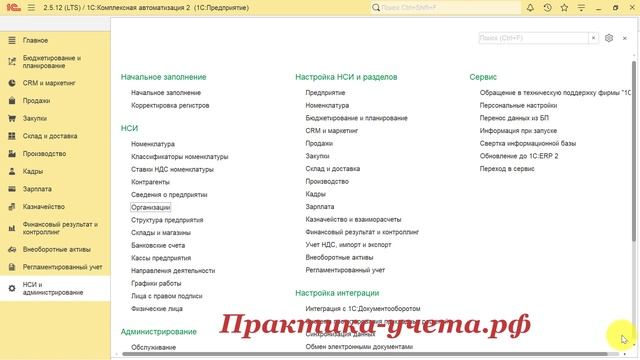Open Номенклатура under НСИ

point(153,144)
